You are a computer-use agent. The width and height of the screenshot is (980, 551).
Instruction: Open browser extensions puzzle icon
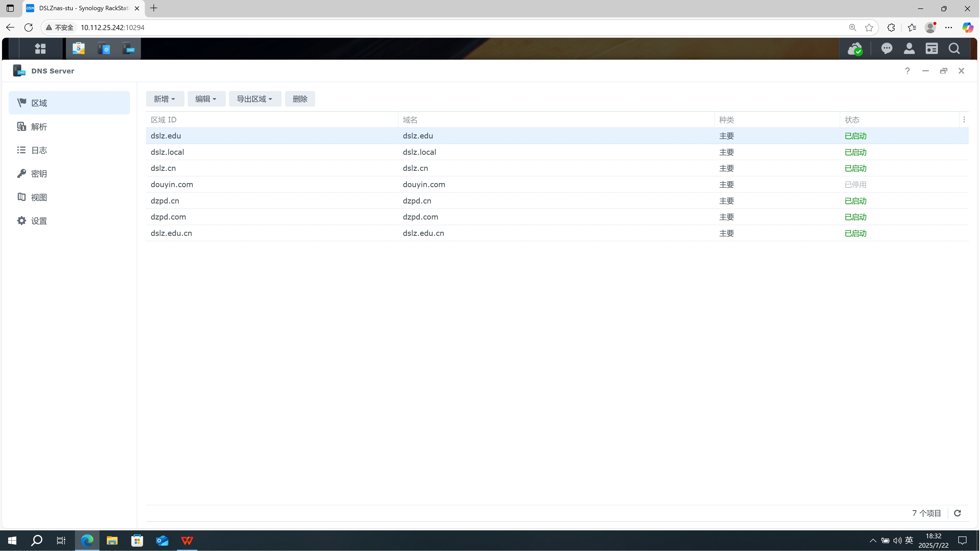[891, 27]
